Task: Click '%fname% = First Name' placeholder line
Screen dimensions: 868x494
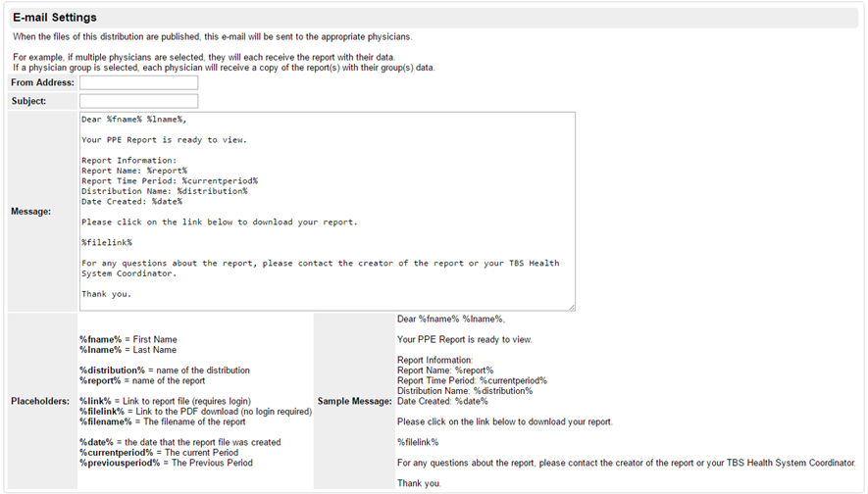Action: click(x=128, y=339)
